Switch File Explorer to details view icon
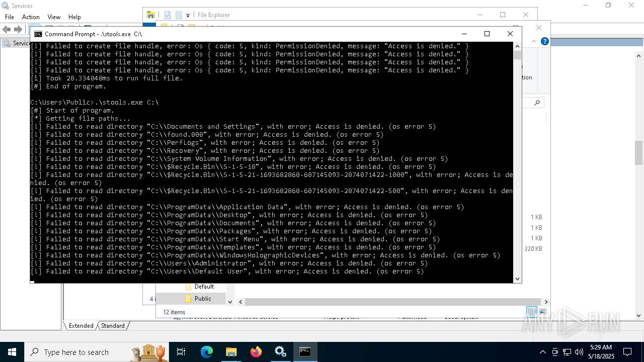644x362 pixels. coord(531,312)
